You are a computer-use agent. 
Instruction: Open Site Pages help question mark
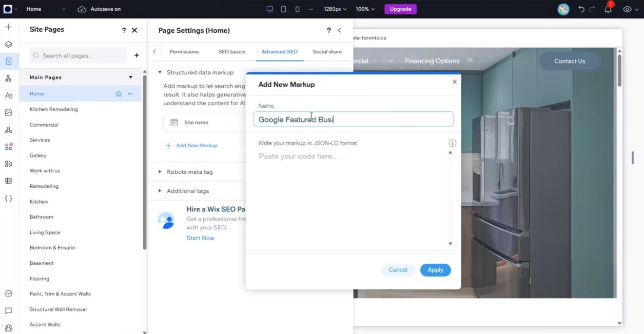[124, 30]
